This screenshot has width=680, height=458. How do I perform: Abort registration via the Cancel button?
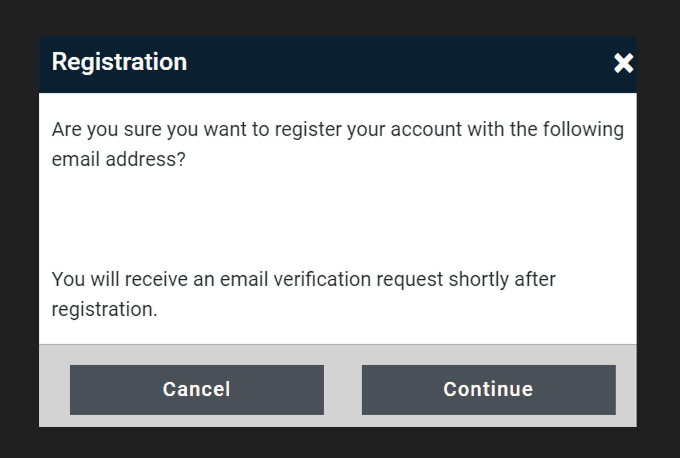[x=196, y=389]
